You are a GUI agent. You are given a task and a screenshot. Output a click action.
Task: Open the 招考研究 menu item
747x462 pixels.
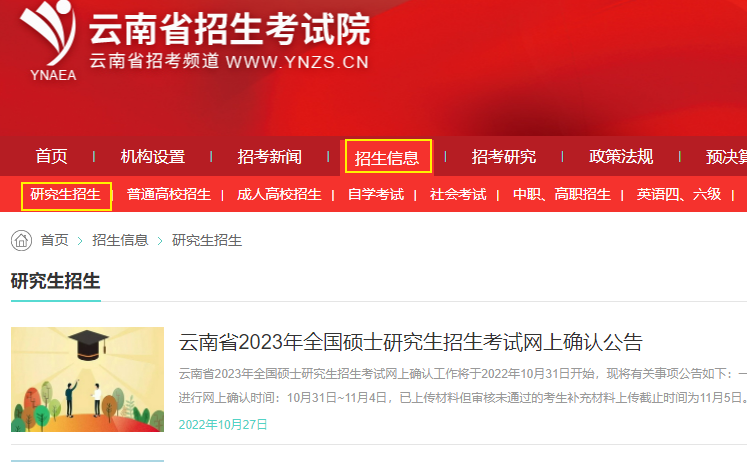pos(504,156)
